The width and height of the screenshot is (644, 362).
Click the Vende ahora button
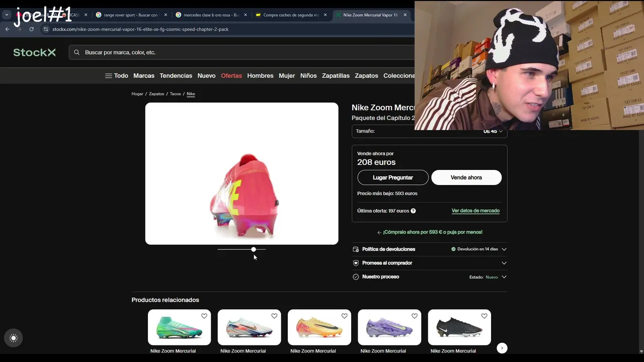tap(466, 177)
